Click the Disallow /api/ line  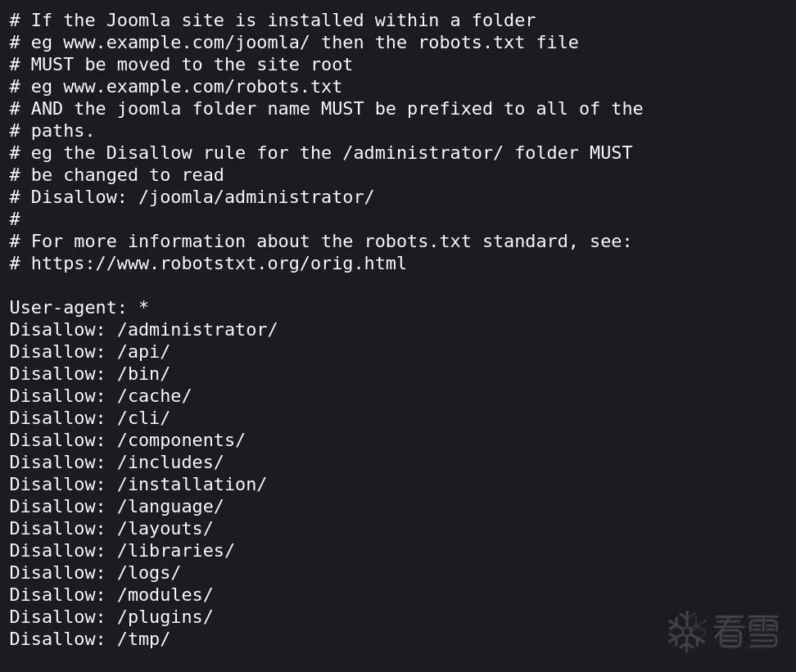coord(90,352)
